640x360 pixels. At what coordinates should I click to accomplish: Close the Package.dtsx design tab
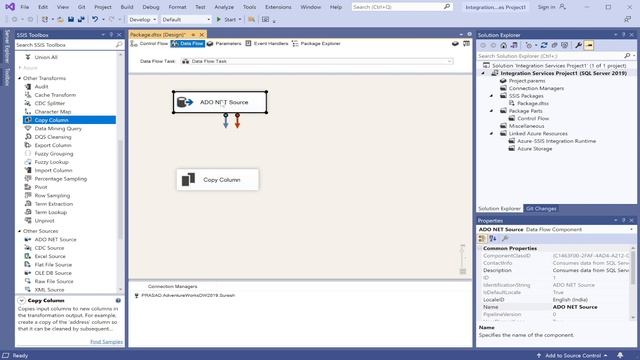pyautogui.click(x=202, y=35)
